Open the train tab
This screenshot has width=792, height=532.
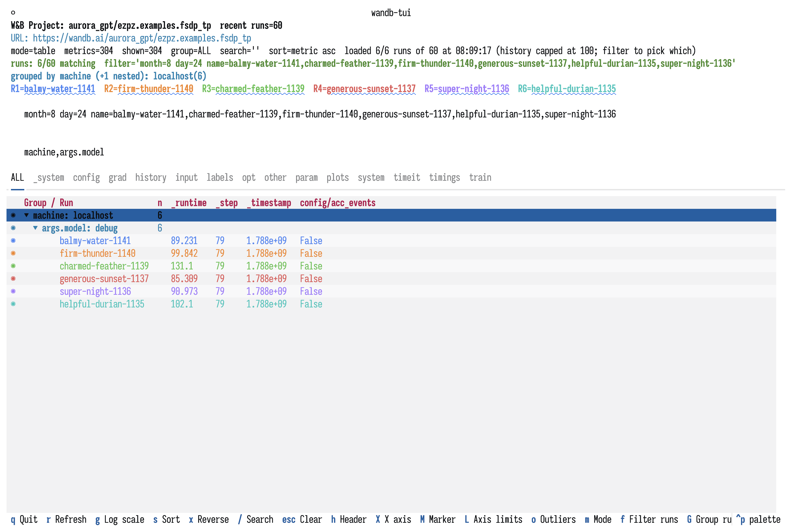click(480, 177)
